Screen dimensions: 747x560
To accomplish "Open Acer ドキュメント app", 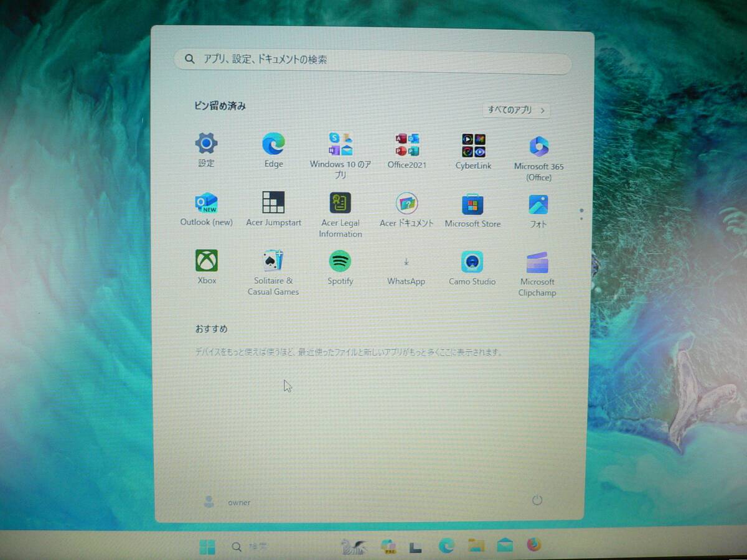I will pos(406,210).
